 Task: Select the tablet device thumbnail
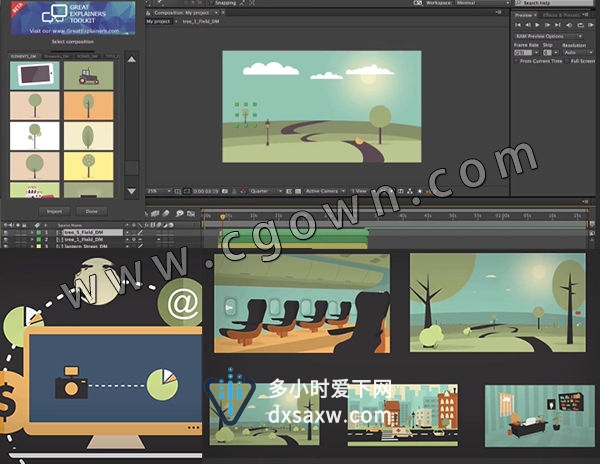[35, 75]
